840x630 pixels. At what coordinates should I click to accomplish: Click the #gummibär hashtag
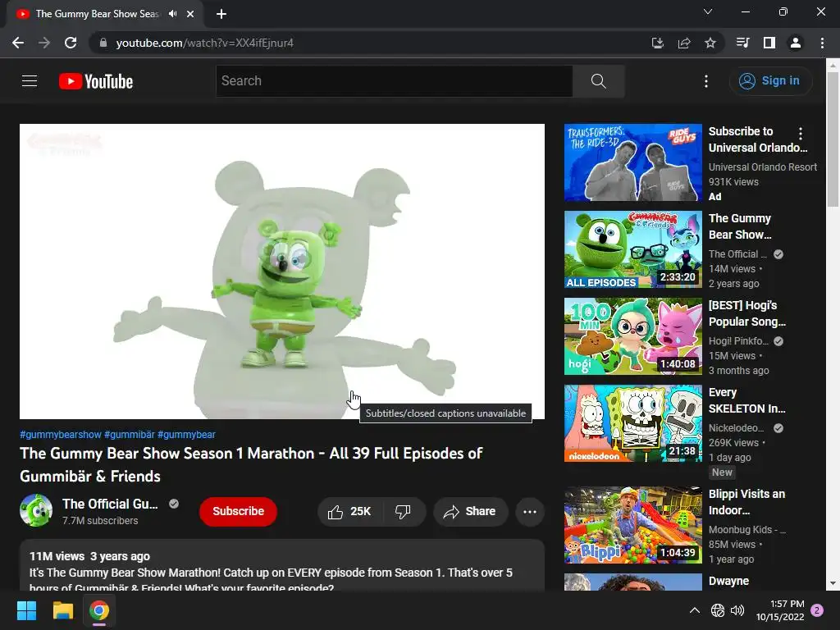tap(129, 435)
